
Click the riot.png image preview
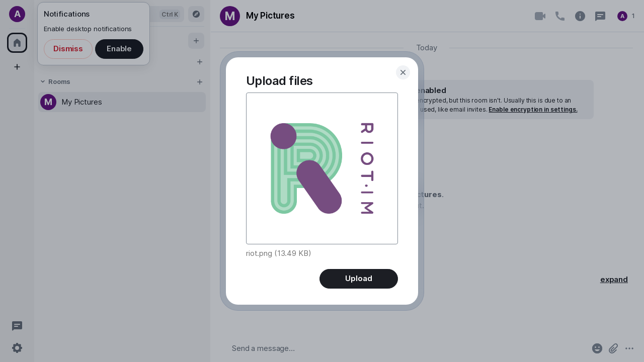[322, 168]
